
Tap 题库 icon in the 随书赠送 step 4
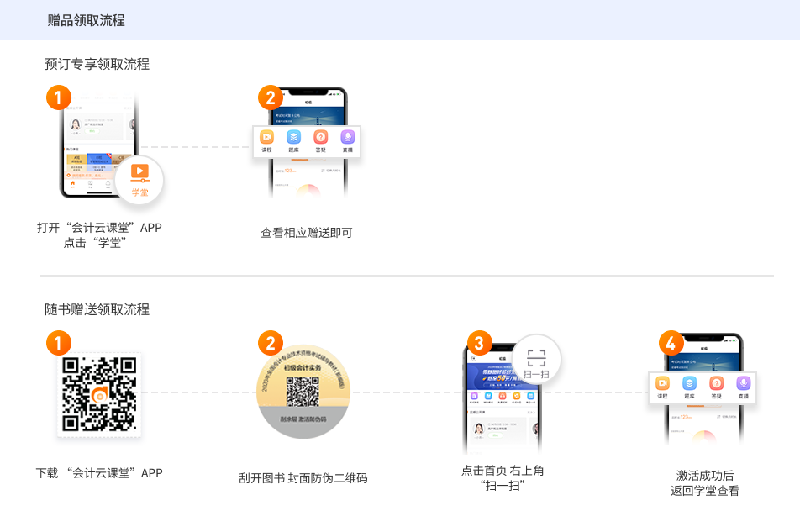[689, 384]
